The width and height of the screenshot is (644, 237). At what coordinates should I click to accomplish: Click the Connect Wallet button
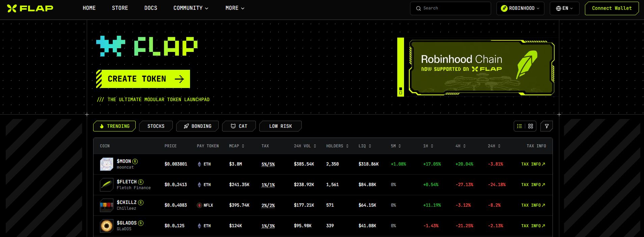pyautogui.click(x=612, y=8)
